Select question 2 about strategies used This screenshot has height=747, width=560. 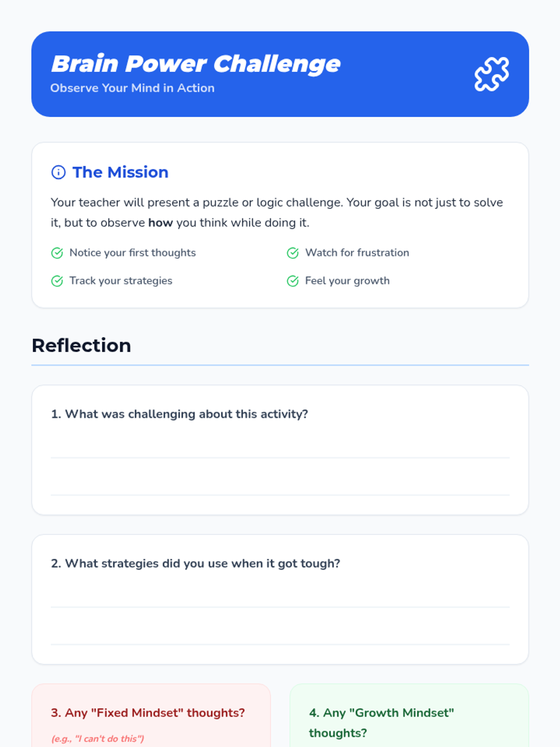(x=196, y=564)
